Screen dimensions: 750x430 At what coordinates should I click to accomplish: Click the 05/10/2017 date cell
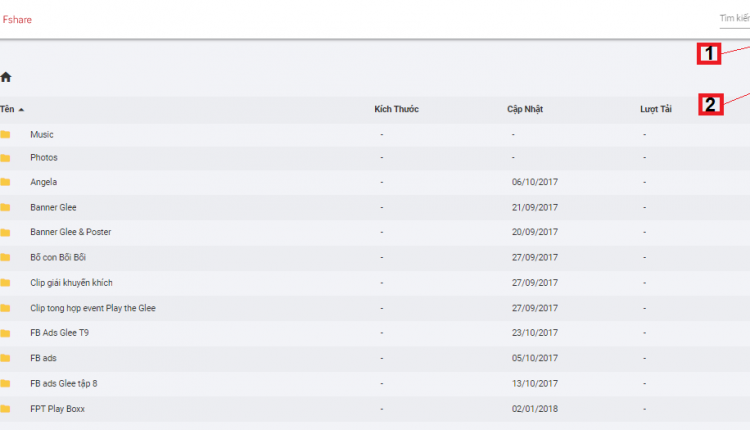535,358
